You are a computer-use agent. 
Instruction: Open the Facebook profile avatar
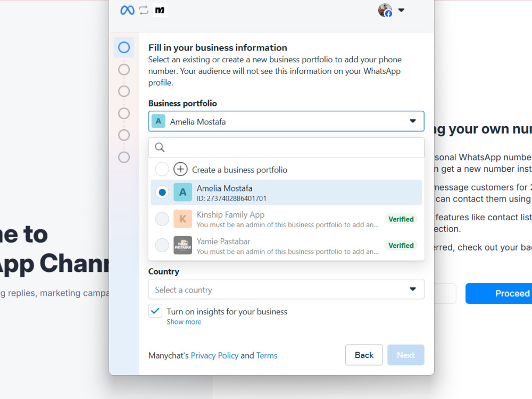coord(385,10)
